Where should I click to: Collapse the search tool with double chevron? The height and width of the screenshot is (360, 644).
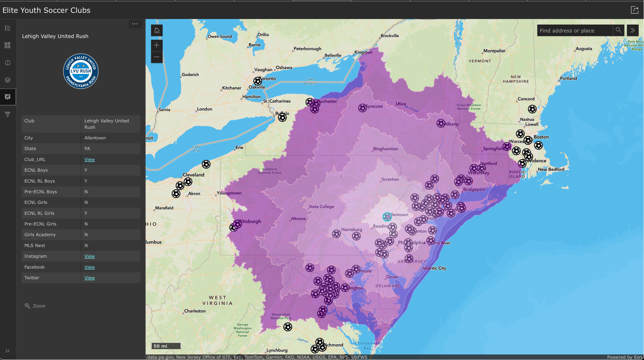pyautogui.click(x=632, y=30)
